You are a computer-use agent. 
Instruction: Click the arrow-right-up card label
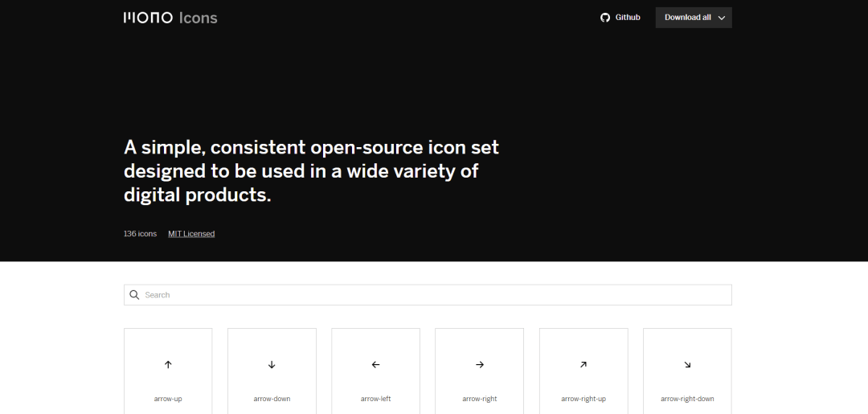tap(583, 399)
